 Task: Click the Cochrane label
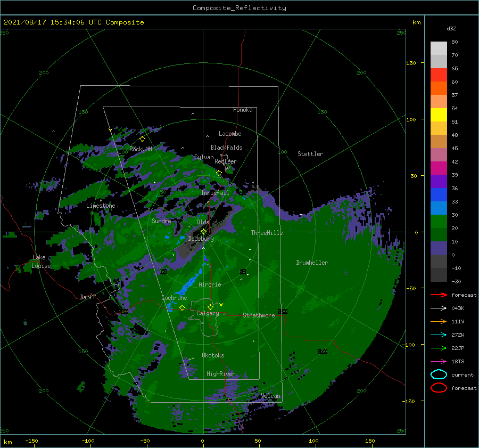coord(174,298)
